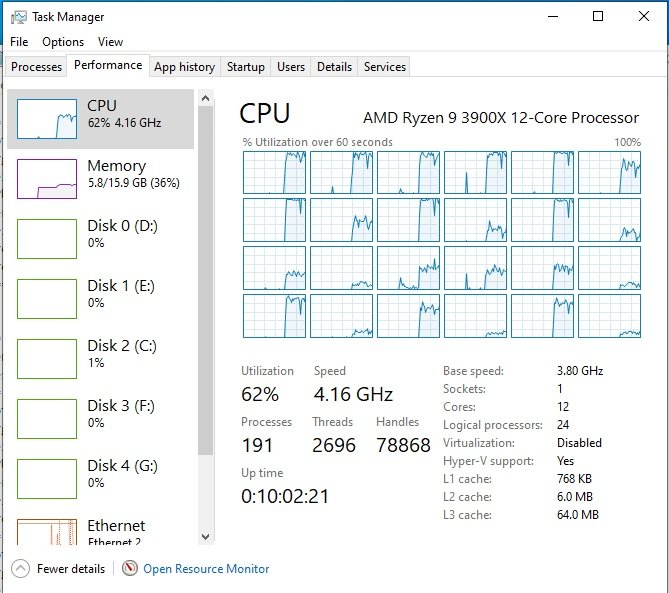This screenshot has width=669, height=593.
Task: Switch to the Services tab
Action: pyautogui.click(x=385, y=67)
